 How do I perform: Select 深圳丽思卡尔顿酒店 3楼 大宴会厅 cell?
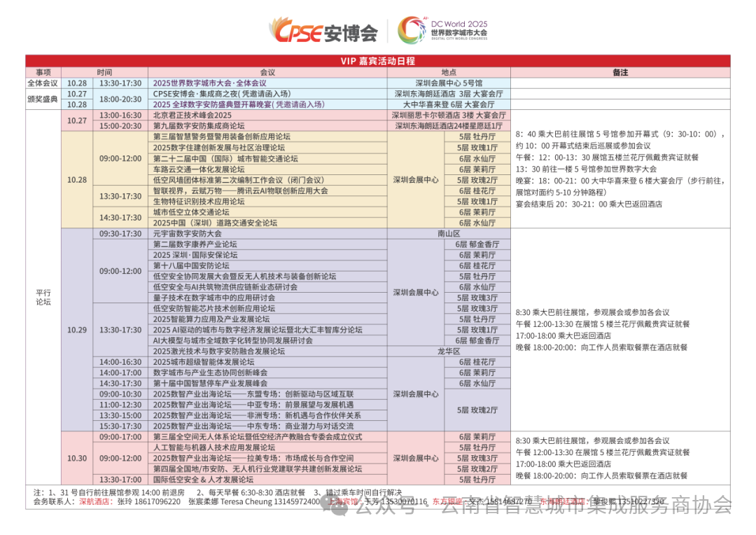[x=449, y=116]
